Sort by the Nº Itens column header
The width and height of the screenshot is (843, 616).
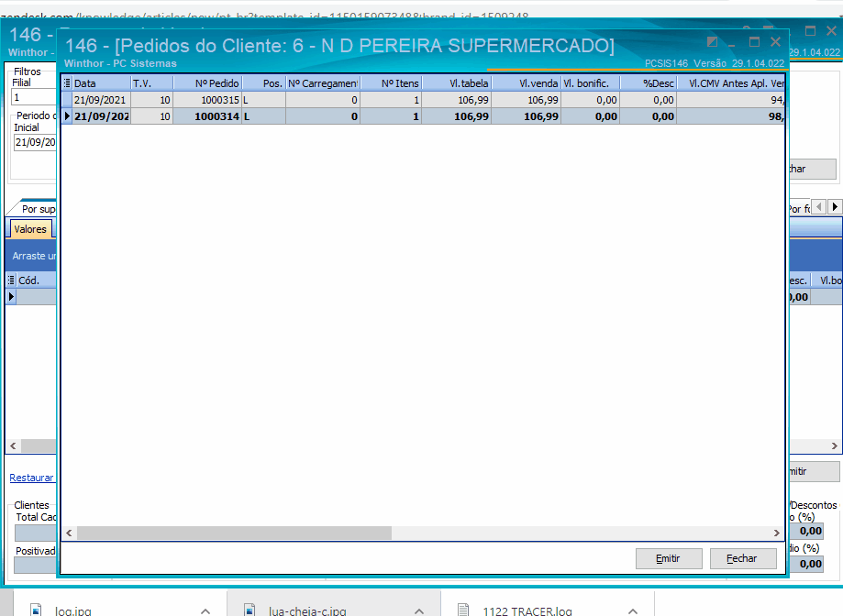tap(391, 83)
